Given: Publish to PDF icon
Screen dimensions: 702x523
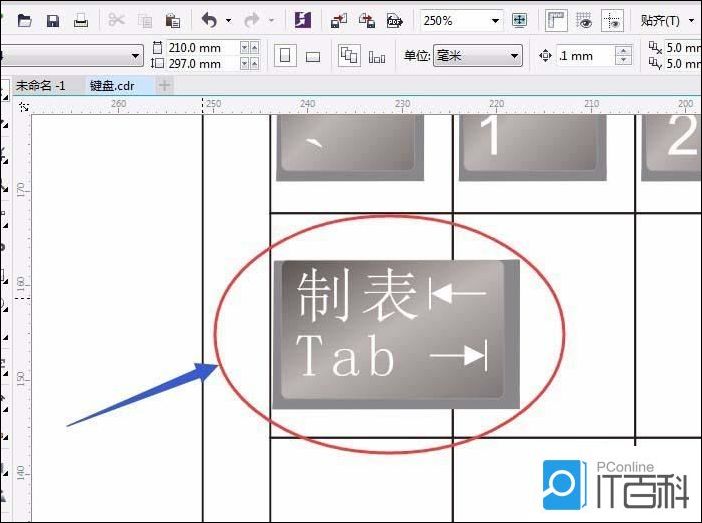Looking at the screenshot, I should pyautogui.click(x=394, y=21).
